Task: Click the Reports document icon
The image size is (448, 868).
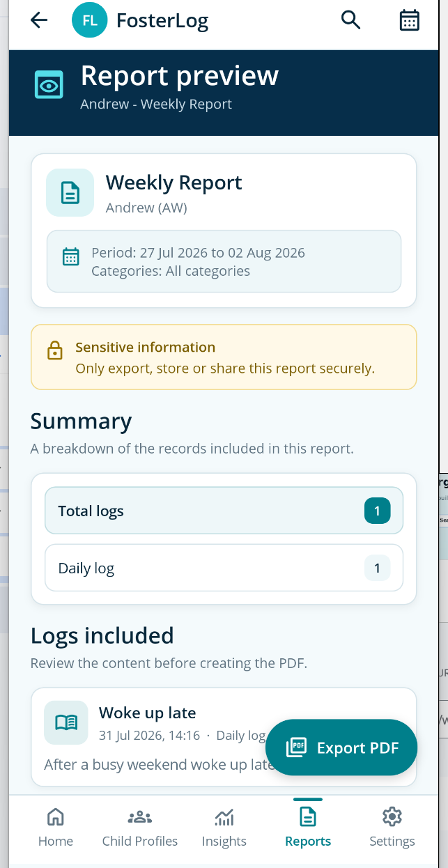Action: (x=308, y=816)
